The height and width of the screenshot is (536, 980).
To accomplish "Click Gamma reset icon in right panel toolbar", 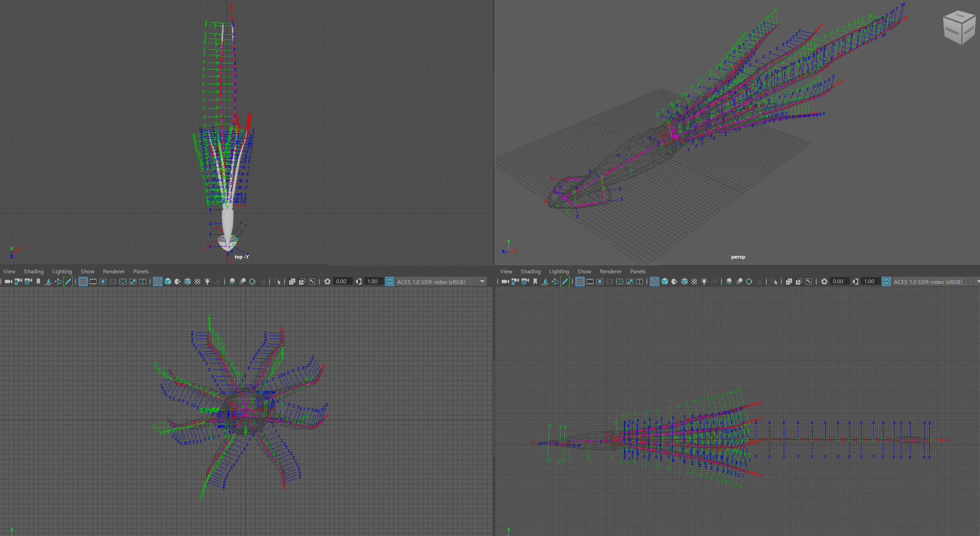I will (855, 281).
